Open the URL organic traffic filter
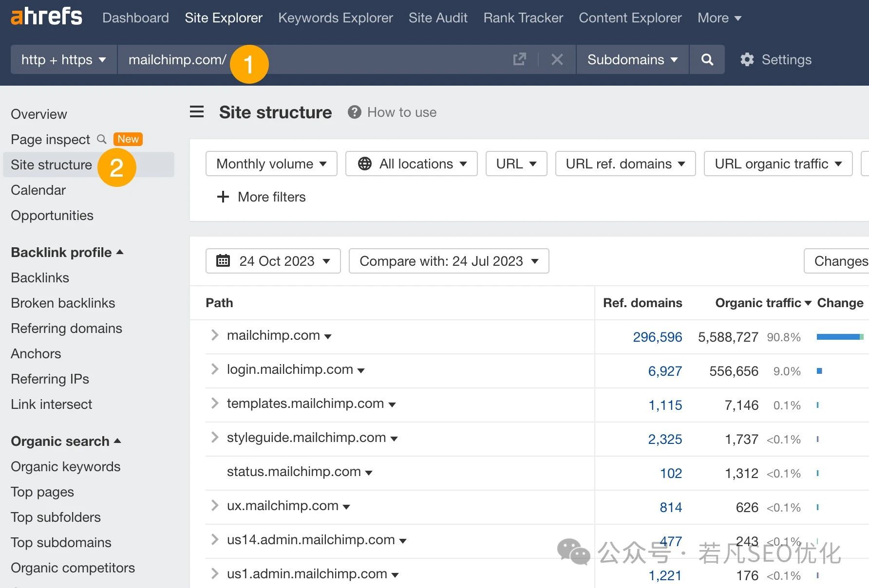Screen dimensions: 869x588 pyautogui.click(x=778, y=164)
